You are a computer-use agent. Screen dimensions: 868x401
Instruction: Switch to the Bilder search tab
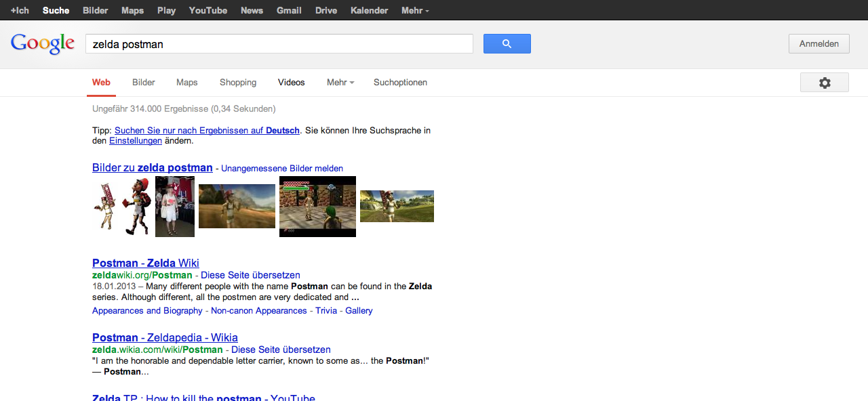[144, 83]
